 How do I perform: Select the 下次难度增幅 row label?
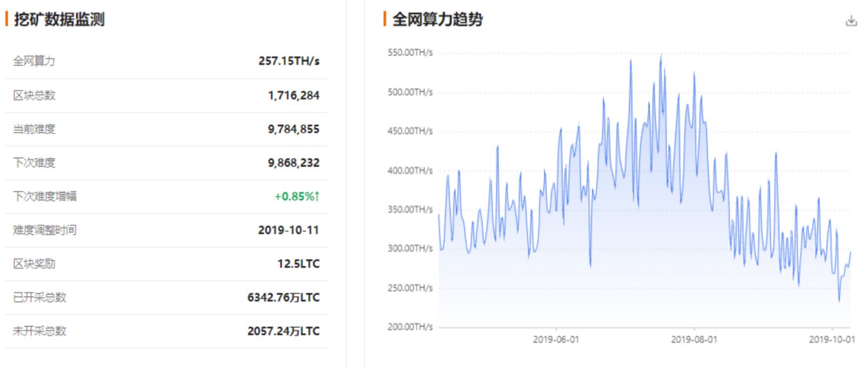[45, 196]
